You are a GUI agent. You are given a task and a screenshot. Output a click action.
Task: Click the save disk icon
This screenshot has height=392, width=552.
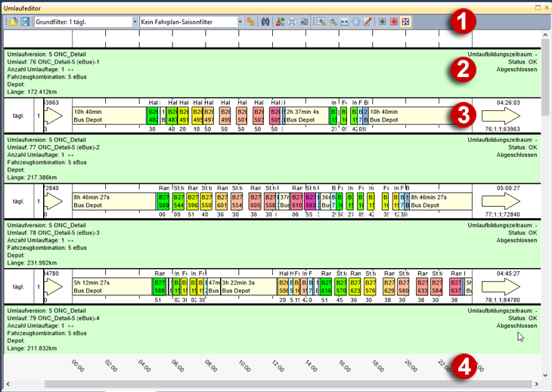pos(26,22)
